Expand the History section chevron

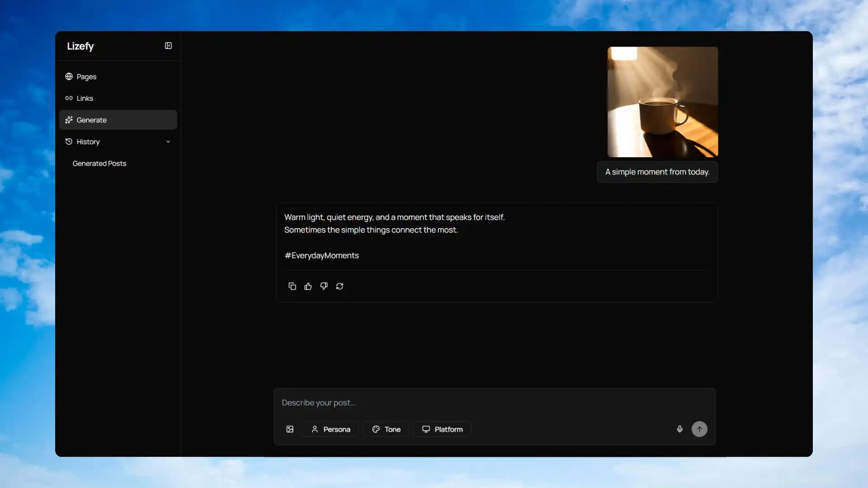(x=168, y=141)
